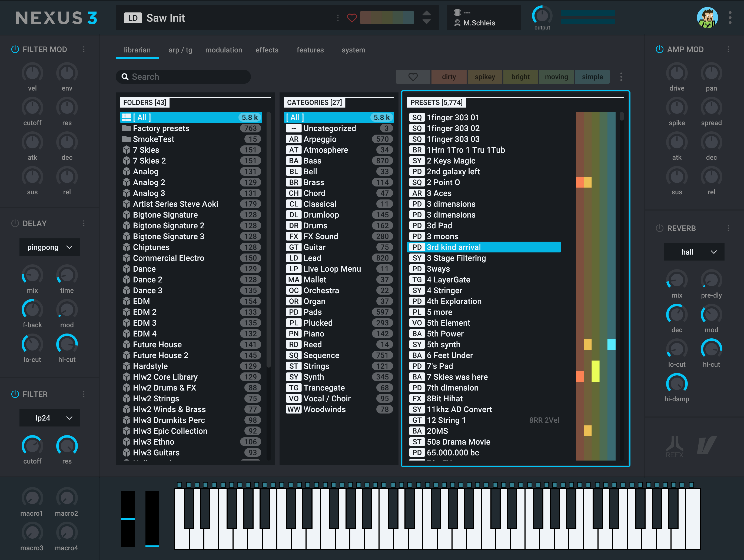Open the effects tab
This screenshot has width=744, height=560.
tap(267, 50)
